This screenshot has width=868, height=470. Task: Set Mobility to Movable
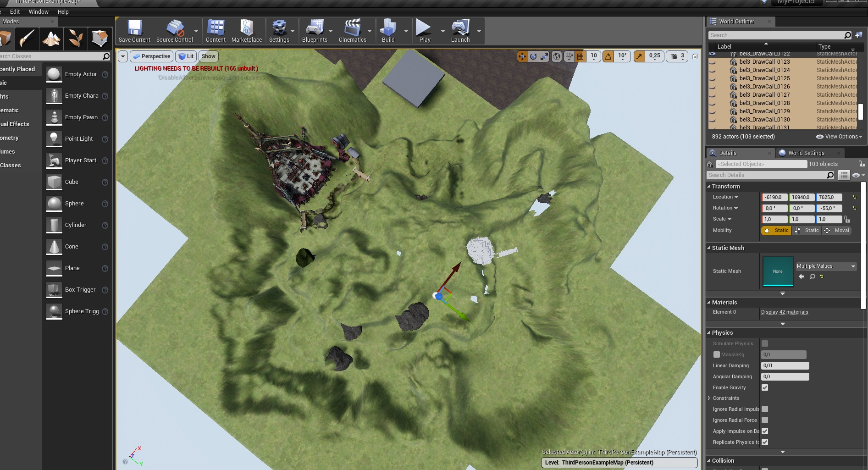click(837, 231)
